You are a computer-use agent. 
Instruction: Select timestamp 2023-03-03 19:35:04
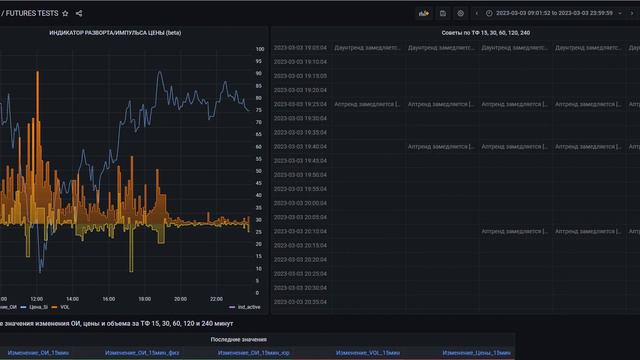[x=300, y=133]
